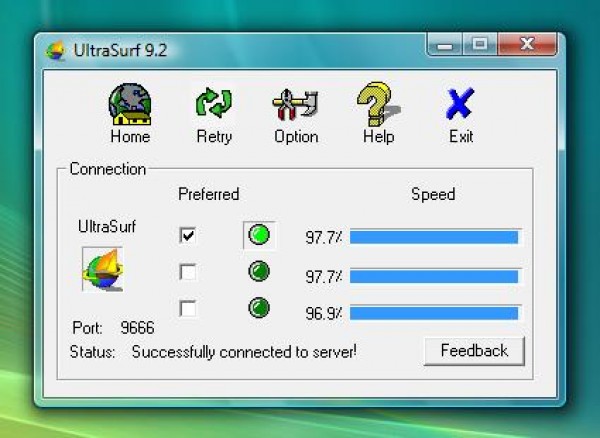The image size is (600, 438).
Task: Click the 96.9% speed bar
Action: pyautogui.click(x=436, y=313)
